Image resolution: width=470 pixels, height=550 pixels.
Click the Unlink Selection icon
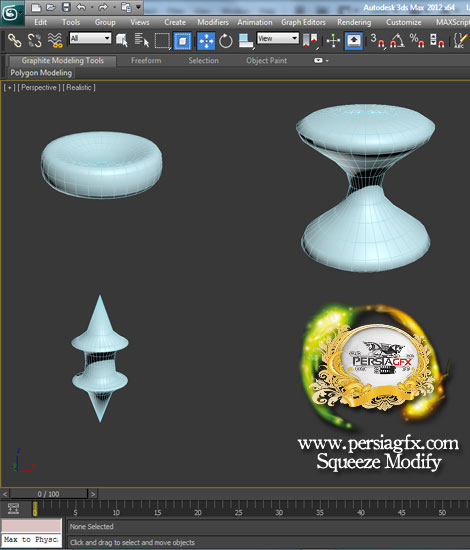(x=34, y=41)
